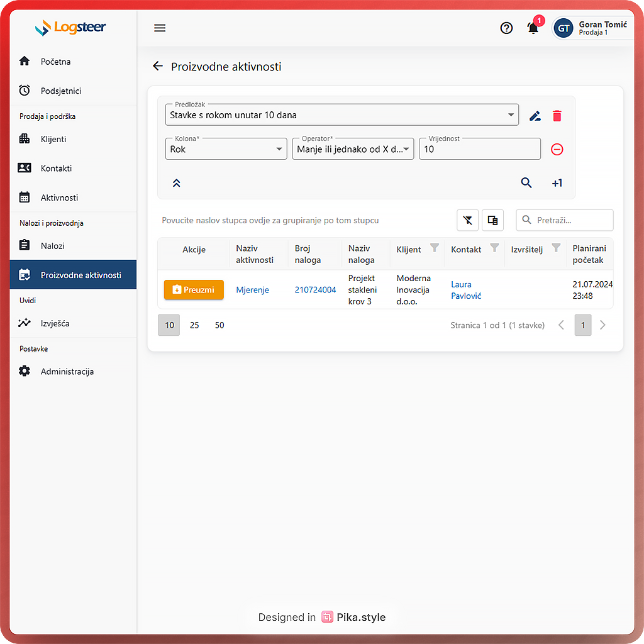Click the edit template pencil icon
The height and width of the screenshot is (644, 644).
click(x=535, y=116)
